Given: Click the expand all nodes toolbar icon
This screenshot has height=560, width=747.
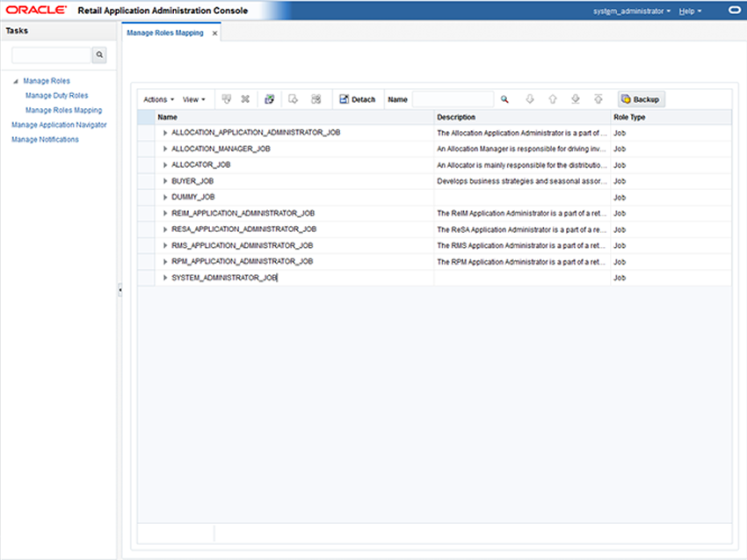Looking at the screenshot, I should [x=315, y=99].
